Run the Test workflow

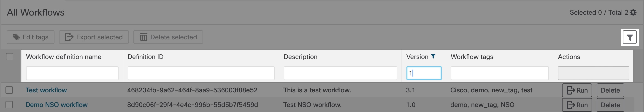pos(577,90)
